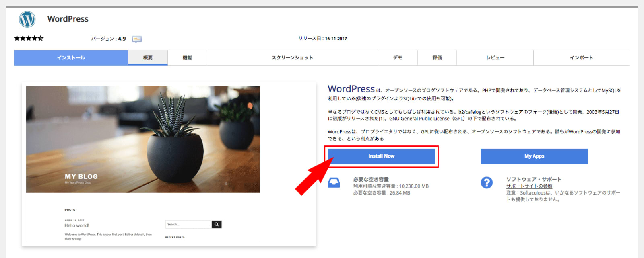Open the スクリーンショット tab
The height and width of the screenshot is (258, 644).
293,57
